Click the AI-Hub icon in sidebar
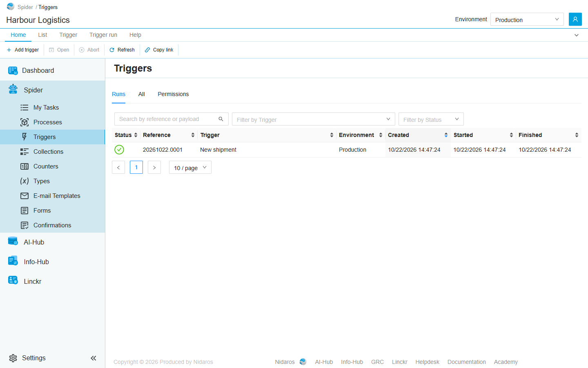This screenshot has height=368, width=588. 13,241
